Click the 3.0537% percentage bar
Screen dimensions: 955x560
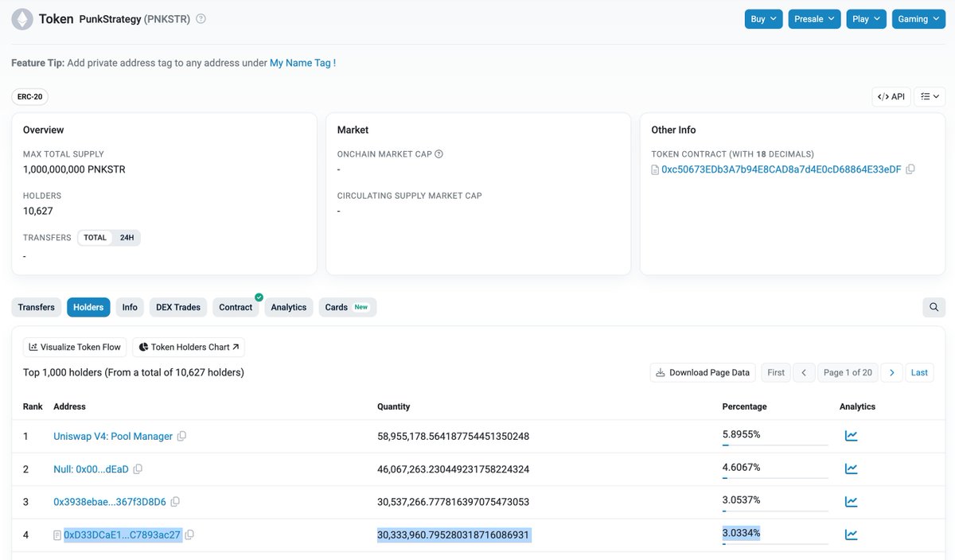(x=775, y=511)
